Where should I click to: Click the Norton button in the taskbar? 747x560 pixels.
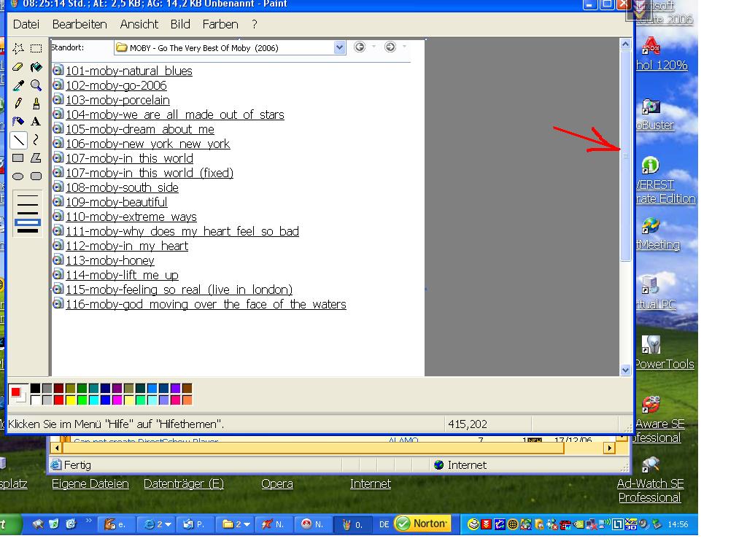click(x=422, y=524)
